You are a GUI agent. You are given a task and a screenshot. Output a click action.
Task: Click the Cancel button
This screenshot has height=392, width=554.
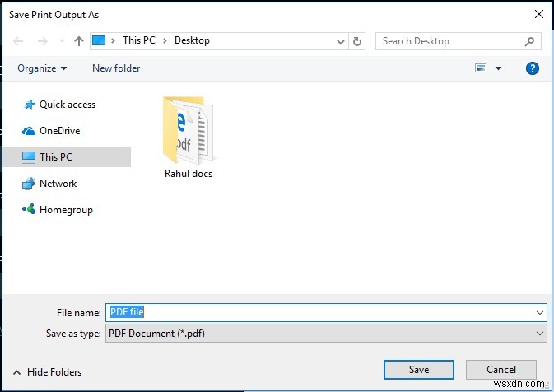[501, 370]
